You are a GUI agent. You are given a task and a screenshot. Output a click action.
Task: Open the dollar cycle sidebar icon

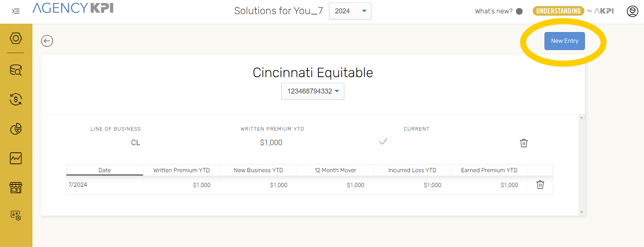[x=16, y=99]
